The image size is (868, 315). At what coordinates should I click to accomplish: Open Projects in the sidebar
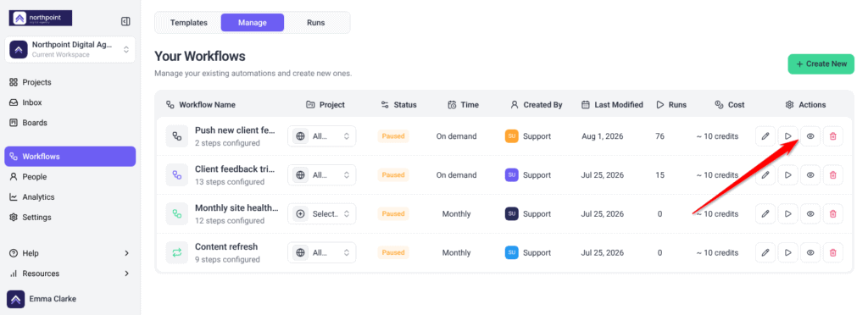(70, 82)
